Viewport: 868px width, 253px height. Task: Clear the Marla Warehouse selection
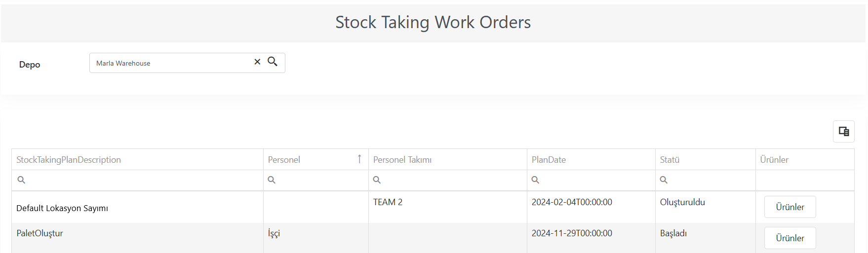tap(257, 62)
